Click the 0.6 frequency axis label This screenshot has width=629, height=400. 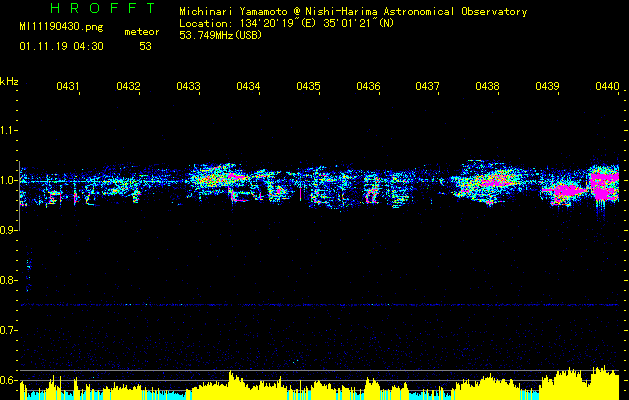click(8, 380)
